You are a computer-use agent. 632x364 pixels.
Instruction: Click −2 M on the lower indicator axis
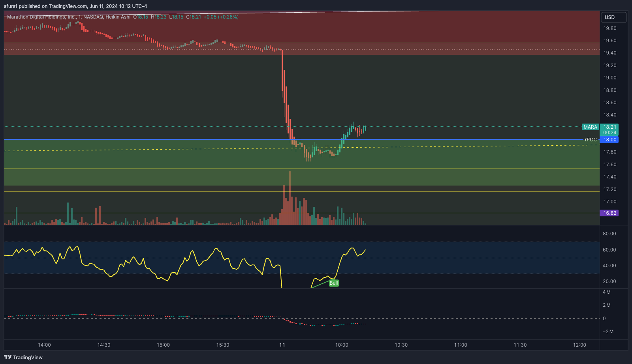[x=608, y=332]
